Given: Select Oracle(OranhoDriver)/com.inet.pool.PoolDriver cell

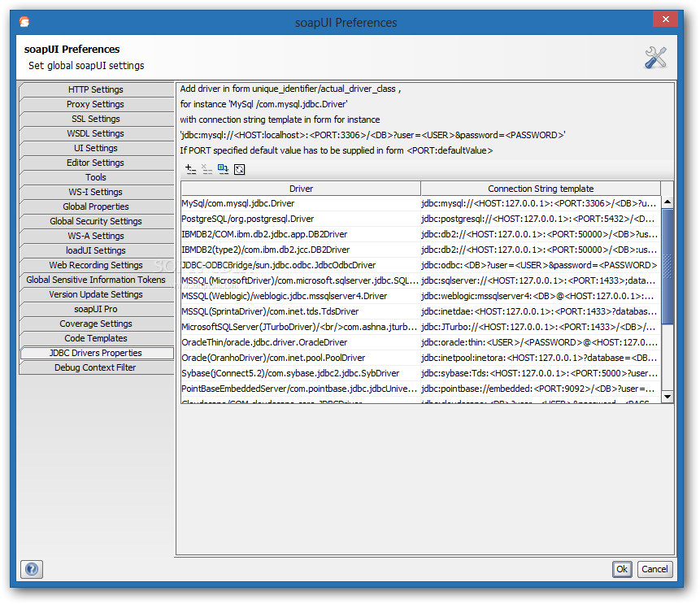Looking at the screenshot, I should click(x=301, y=358).
